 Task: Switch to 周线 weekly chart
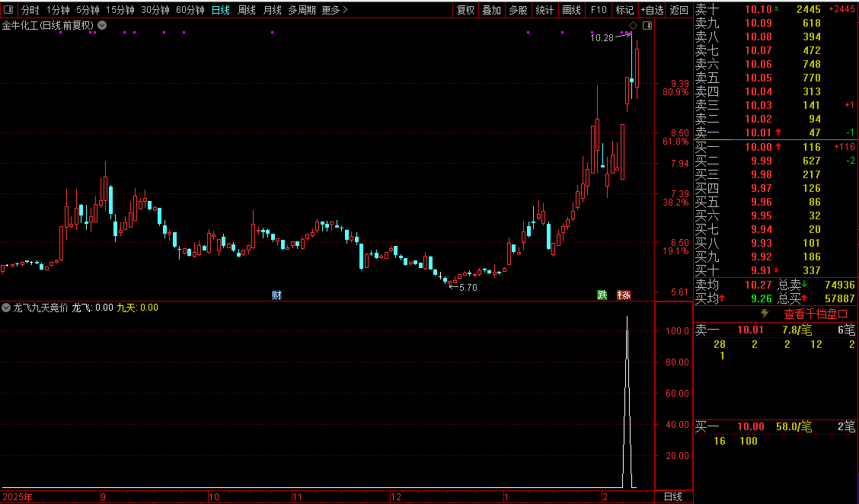247,10
